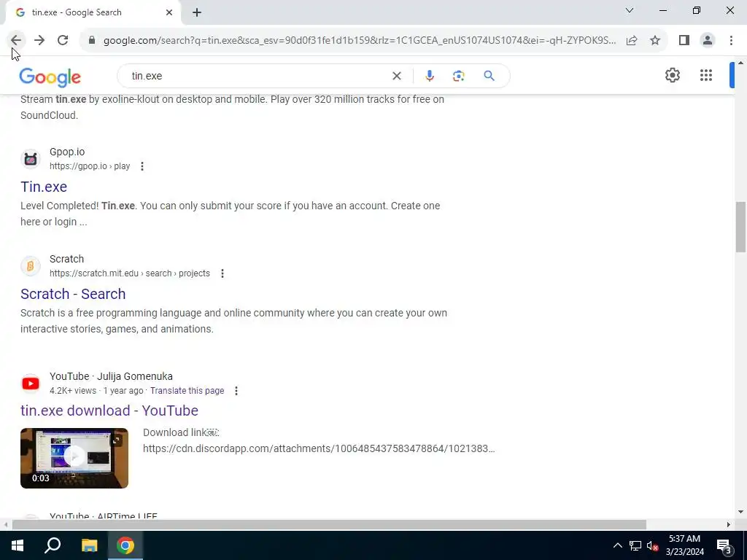Open the Scratch - Search result link
The height and width of the screenshot is (560, 747).
pyautogui.click(x=73, y=294)
